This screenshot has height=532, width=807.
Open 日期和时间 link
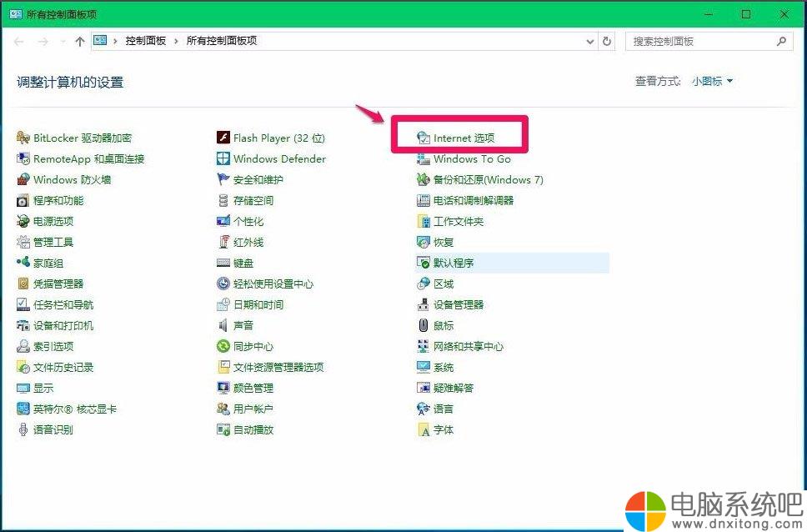258,305
